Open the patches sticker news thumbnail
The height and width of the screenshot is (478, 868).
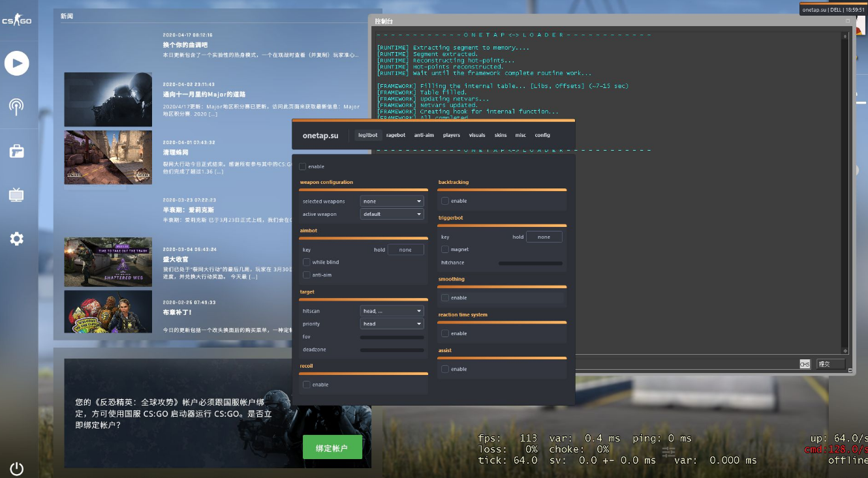point(108,312)
